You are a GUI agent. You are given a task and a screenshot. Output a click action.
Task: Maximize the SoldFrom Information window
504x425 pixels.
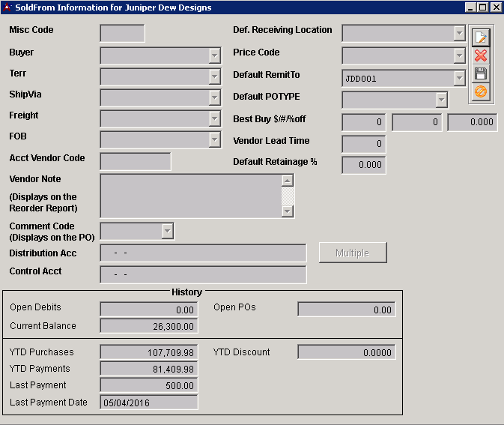pyautogui.click(x=482, y=7)
